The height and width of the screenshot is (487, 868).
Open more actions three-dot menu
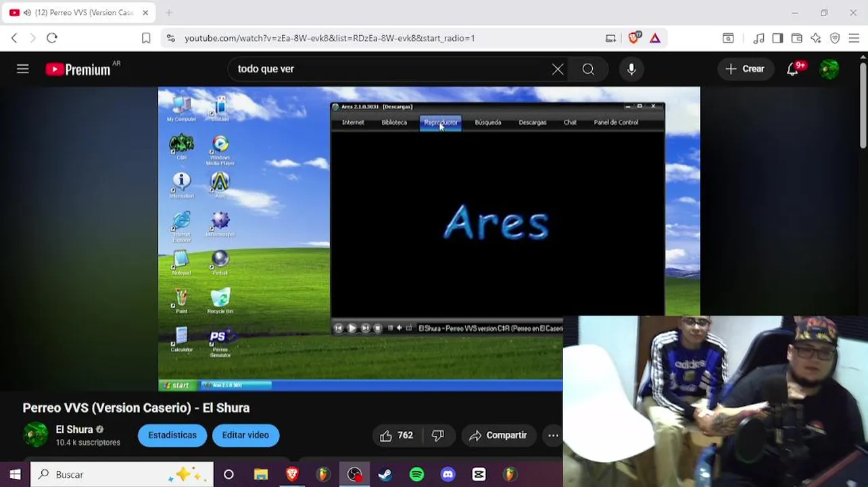tap(553, 436)
